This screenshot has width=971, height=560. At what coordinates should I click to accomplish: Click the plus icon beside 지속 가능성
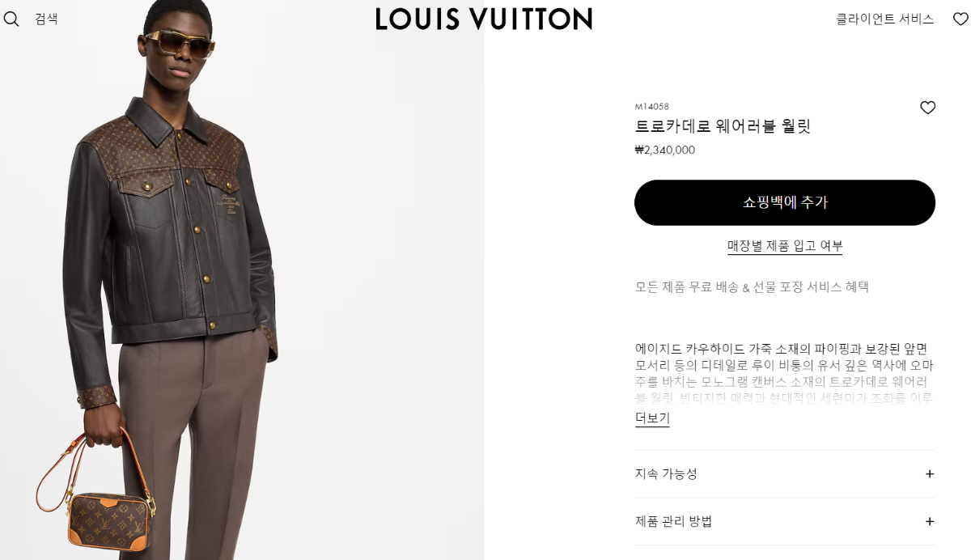coord(930,474)
